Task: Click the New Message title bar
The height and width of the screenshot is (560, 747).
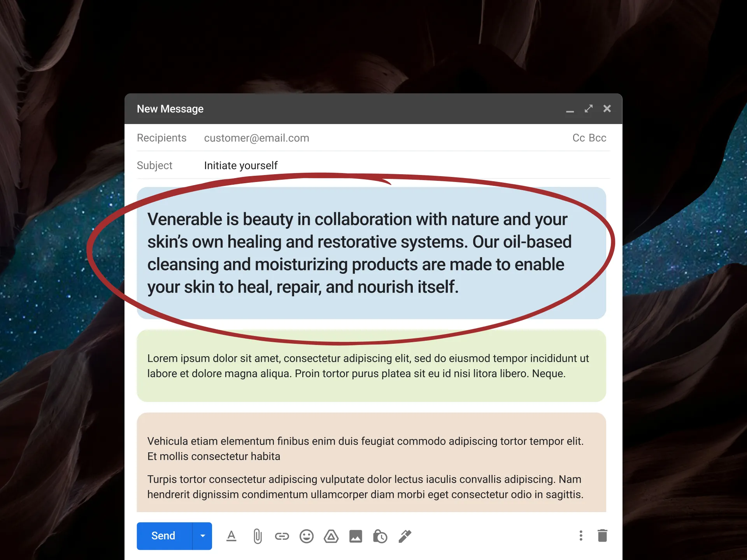Action: [170, 109]
